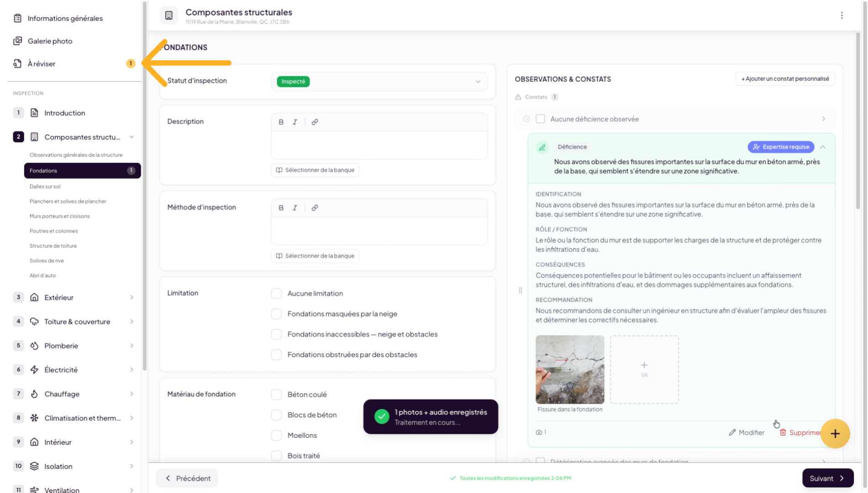Expand the Extérieur section in sidebar
This screenshot has width=868, height=493.
132,298
